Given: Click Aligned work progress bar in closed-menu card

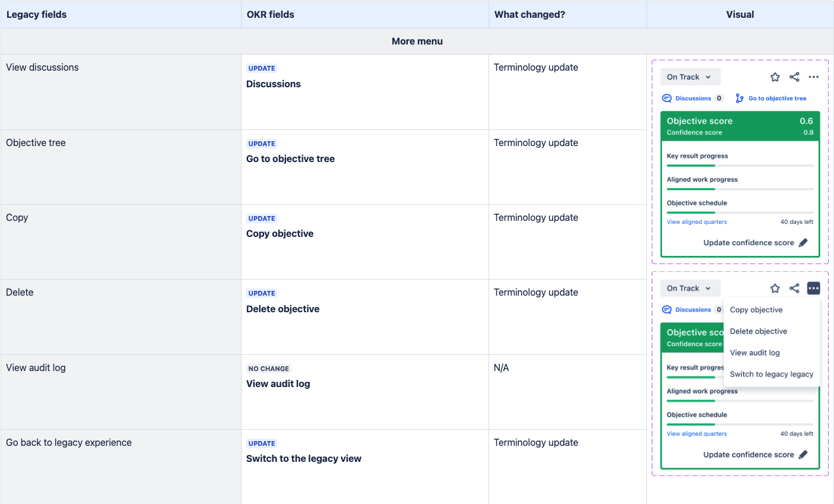Looking at the screenshot, I should tap(740, 189).
